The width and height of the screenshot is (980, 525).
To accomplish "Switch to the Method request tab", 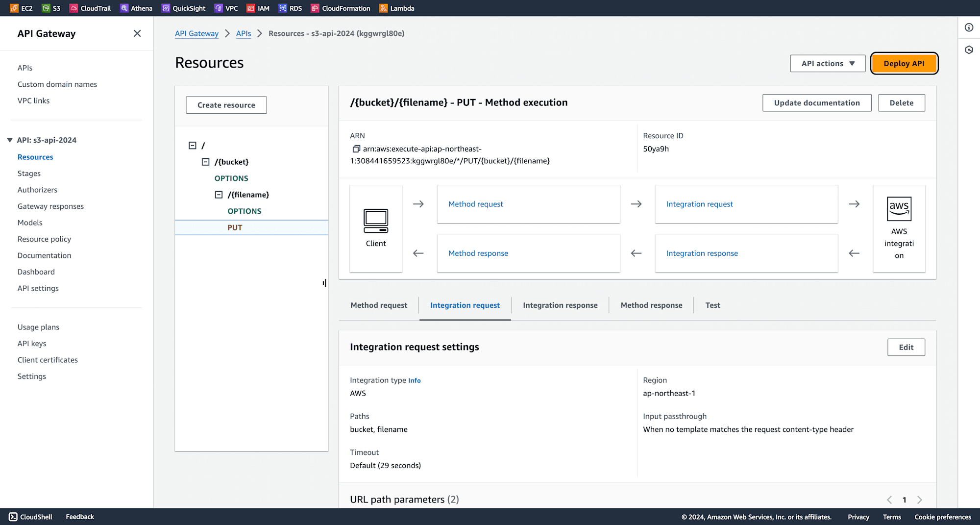I will pyautogui.click(x=379, y=305).
